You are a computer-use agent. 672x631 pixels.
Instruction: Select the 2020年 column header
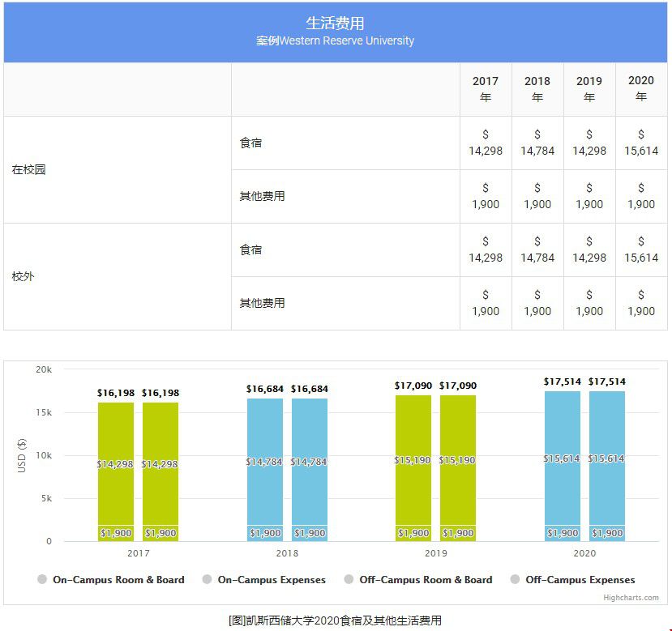[641, 89]
